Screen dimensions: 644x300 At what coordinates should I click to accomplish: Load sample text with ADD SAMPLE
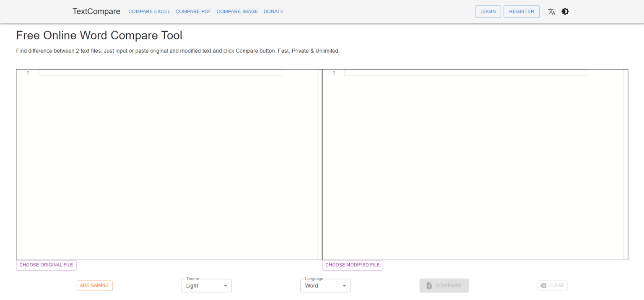[x=94, y=285]
